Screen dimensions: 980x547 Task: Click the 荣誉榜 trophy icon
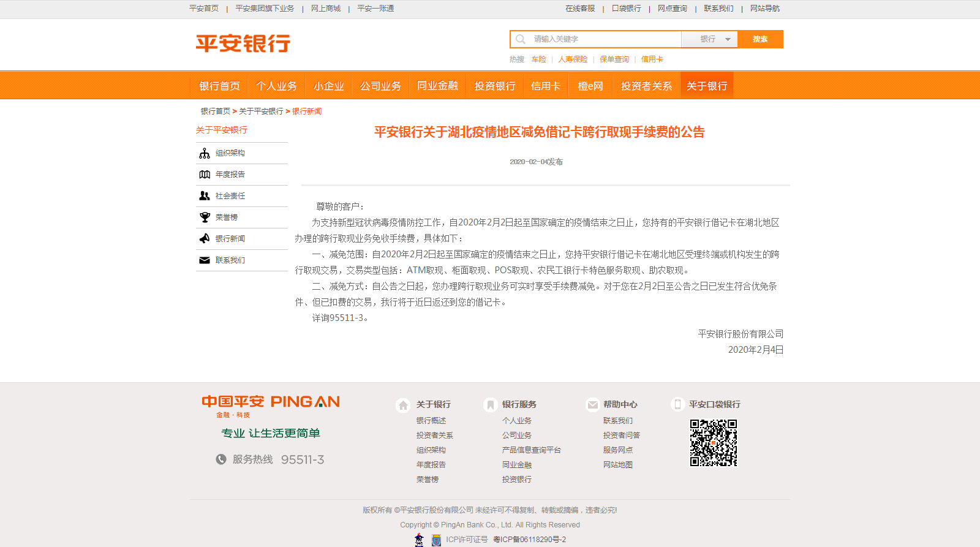pyautogui.click(x=205, y=217)
